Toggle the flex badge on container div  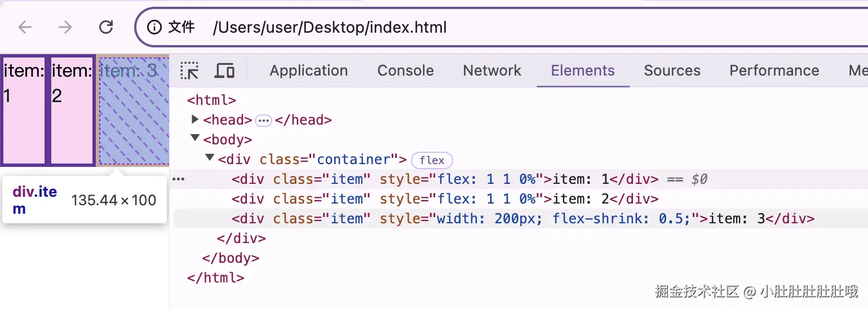click(x=432, y=160)
